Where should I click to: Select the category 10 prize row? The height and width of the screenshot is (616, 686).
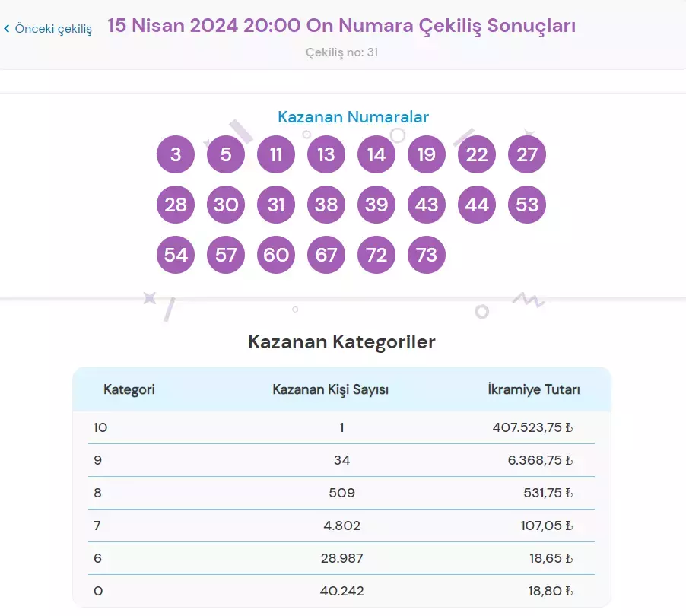(x=341, y=427)
